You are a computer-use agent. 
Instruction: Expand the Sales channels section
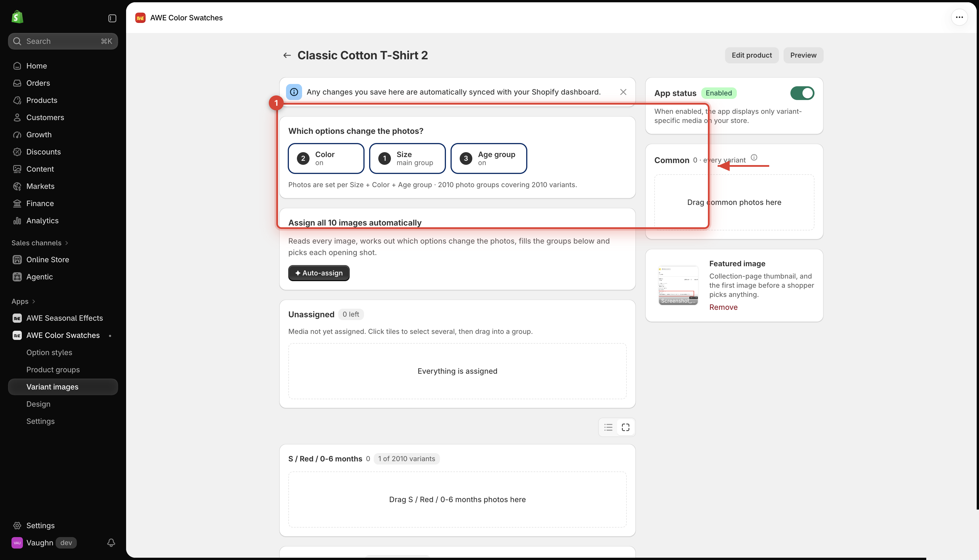pos(40,243)
